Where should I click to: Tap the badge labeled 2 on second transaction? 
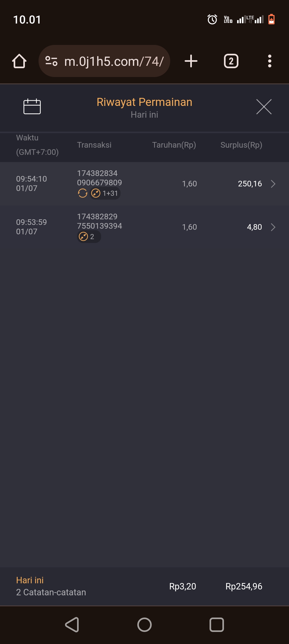[x=89, y=237]
